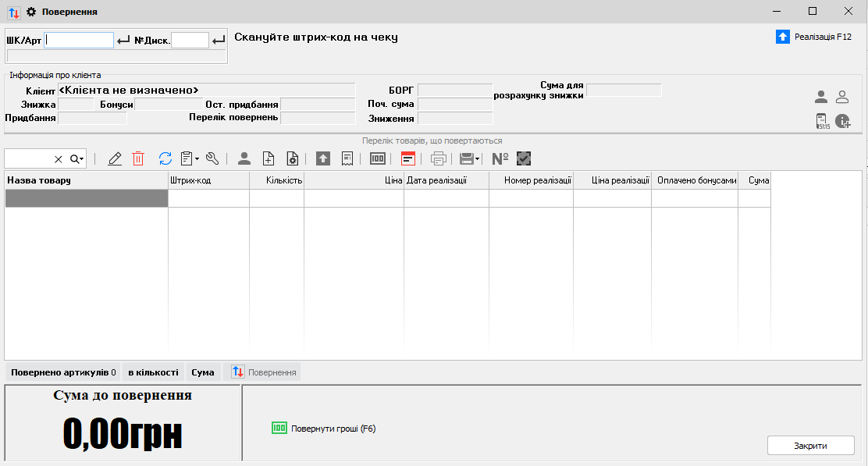Click the pencil edit icon in toolbar

115,158
